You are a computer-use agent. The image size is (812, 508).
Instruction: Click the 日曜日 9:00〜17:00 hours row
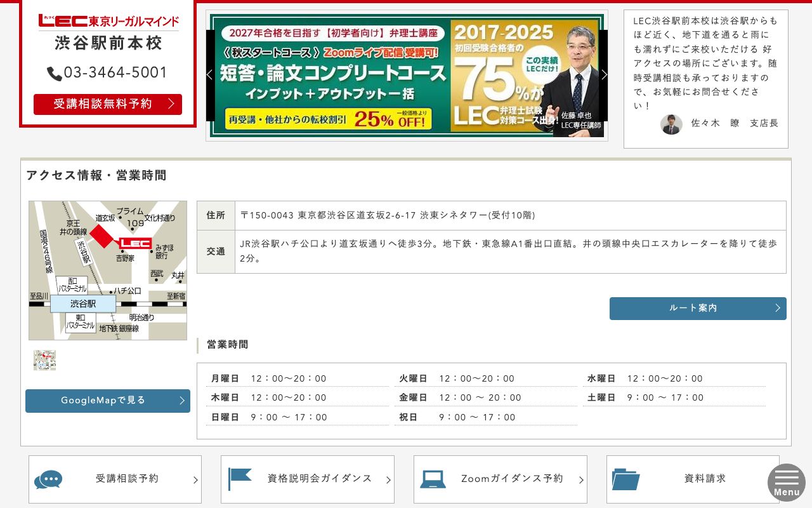coord(298,418)
